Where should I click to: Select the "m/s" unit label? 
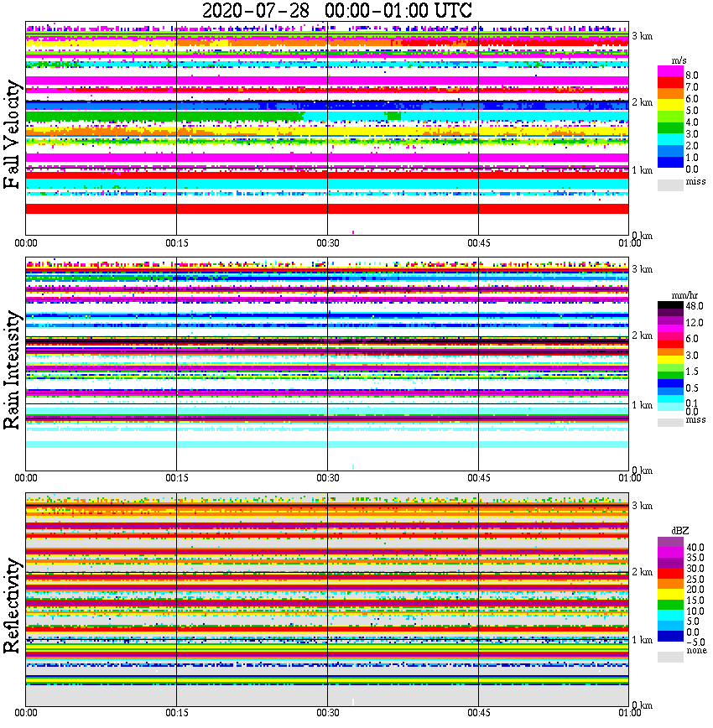(679, 61)
